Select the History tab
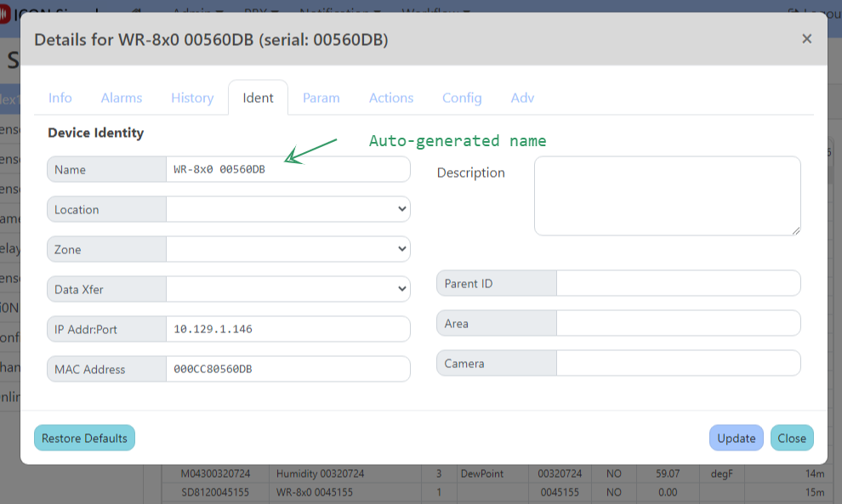This screenshot has height=504, width=842. (x=192, y=98)
